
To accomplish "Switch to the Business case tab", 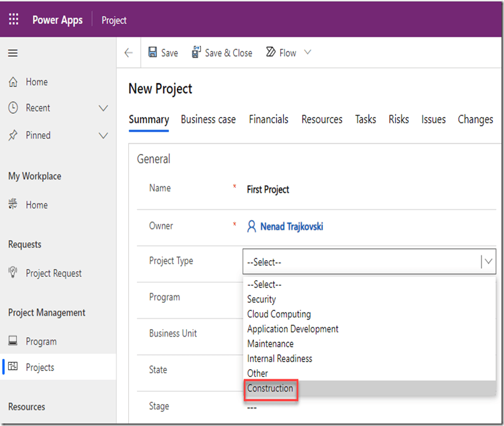I will pos(208,119).
